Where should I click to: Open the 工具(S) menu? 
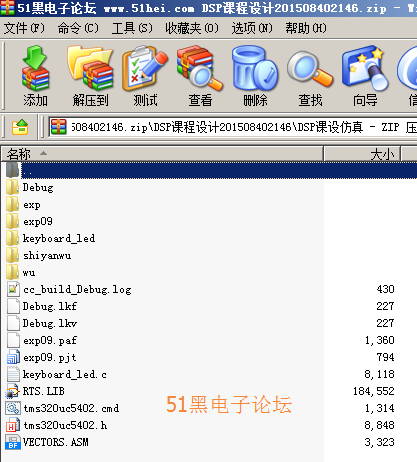(132, 28)
